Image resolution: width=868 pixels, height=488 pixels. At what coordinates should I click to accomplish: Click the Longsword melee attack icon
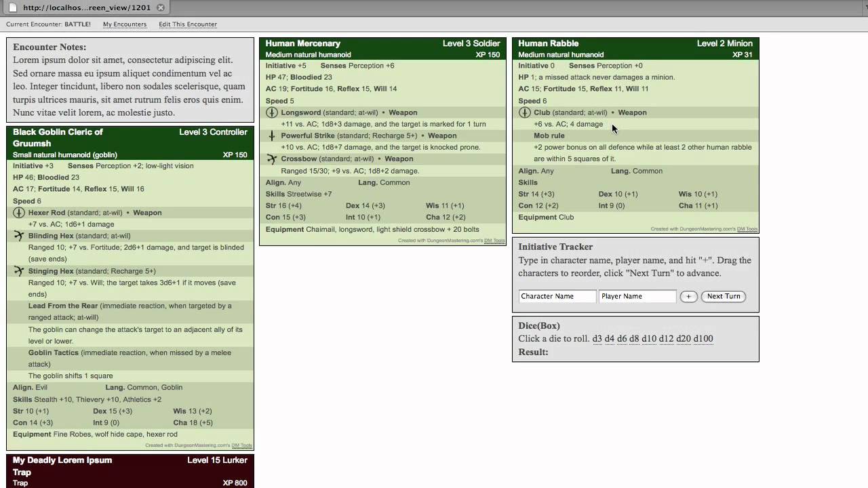click(272, 113)
